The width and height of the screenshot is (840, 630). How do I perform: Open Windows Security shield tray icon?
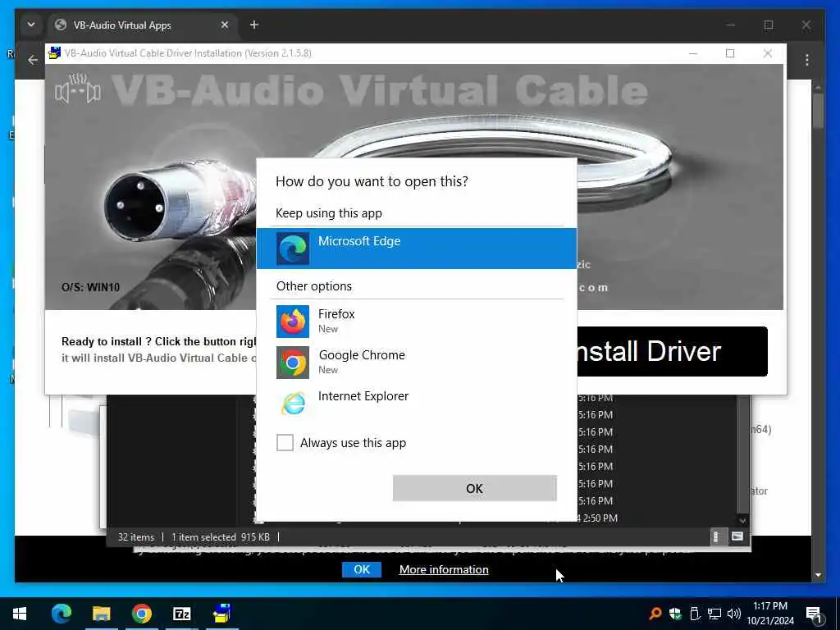675,614
